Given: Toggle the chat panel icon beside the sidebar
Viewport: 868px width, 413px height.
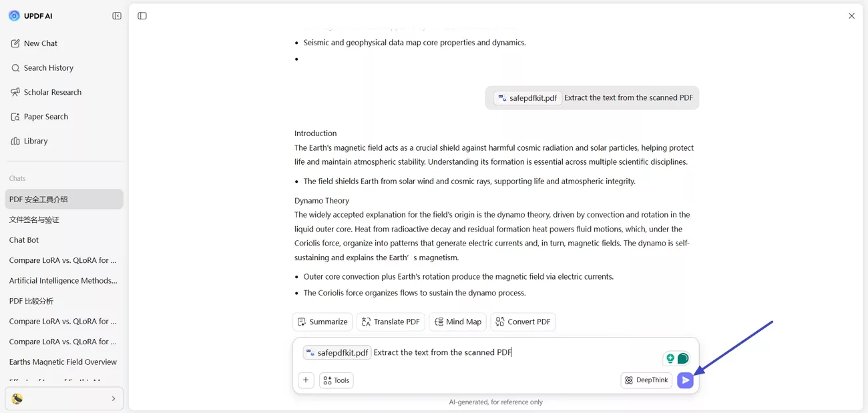Looking at the screenshot, I should [142, 16].
